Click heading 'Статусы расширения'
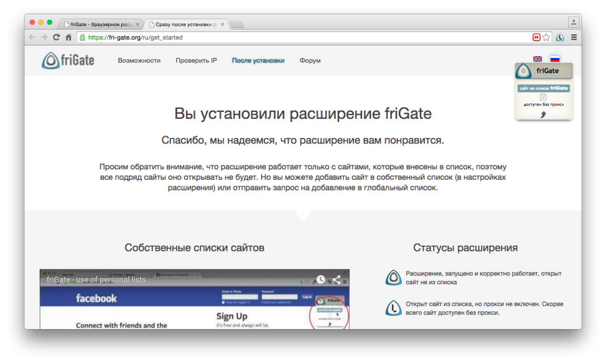Image resolution: width=606 pixels, height=364 pixels. click(465, 247)
